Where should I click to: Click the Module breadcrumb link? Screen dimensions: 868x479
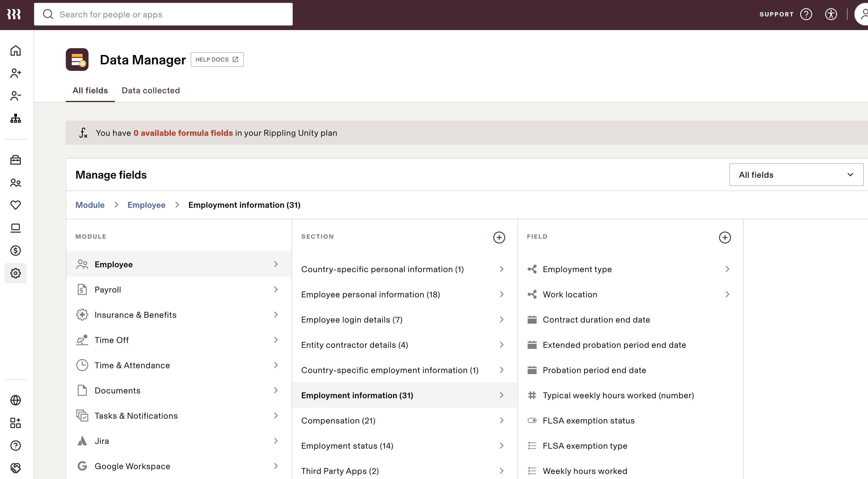[90, 205]
